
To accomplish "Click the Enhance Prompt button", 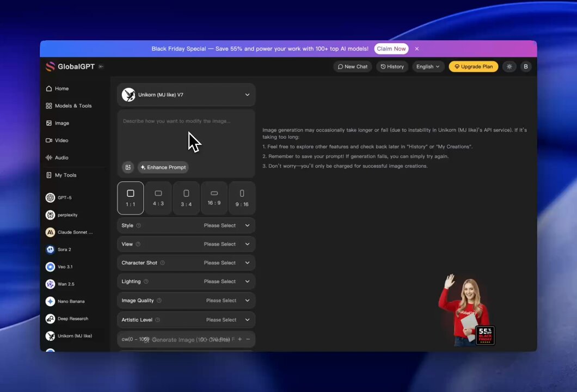I will 163,167.
